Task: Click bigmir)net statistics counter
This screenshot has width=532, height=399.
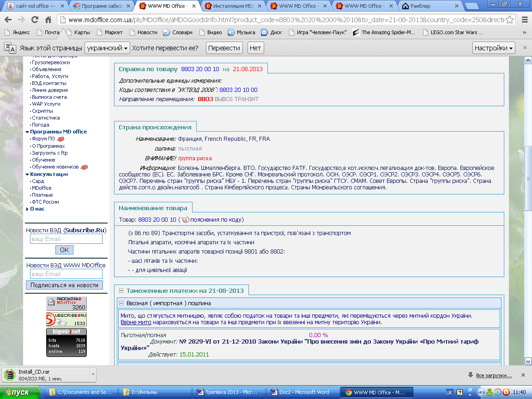Action: pos(66,342)
